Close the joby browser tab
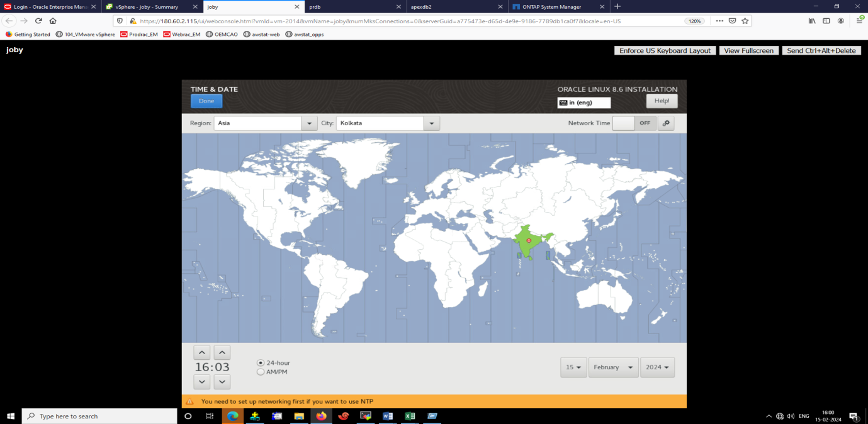 coord(297,7)
